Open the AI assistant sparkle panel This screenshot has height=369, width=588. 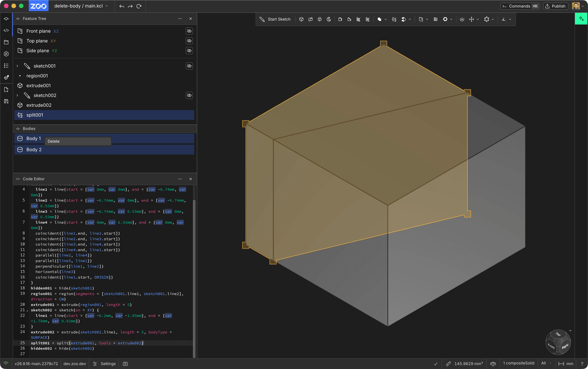[x=581, y=19]
